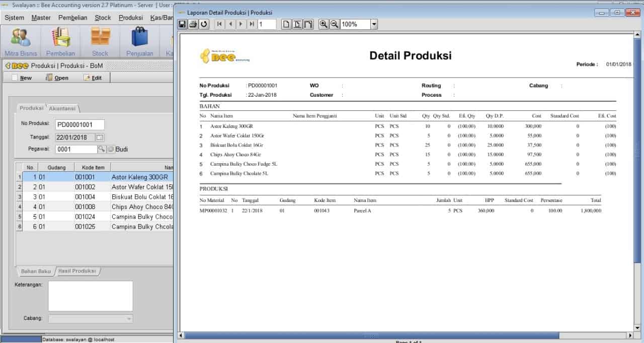Reload the report with refresh icon
The height and width of the screenshot is (343, 644).
coord(204,24)
